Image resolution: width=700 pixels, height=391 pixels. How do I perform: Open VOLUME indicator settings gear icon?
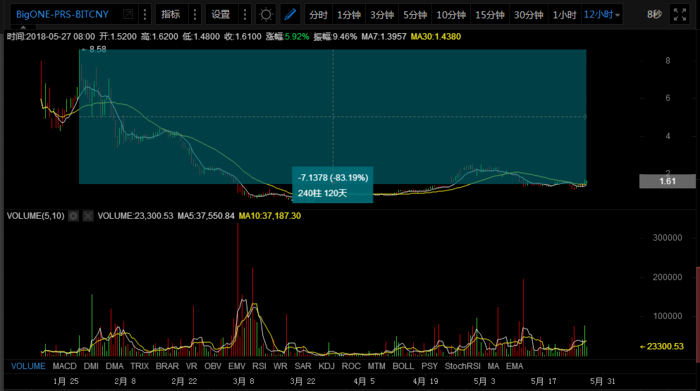(x=74, y=216)
